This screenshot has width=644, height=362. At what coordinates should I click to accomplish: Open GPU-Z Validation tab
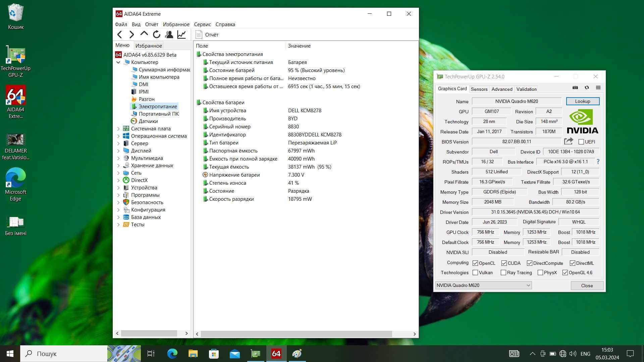pyautogui.click(x=526, y=89)
